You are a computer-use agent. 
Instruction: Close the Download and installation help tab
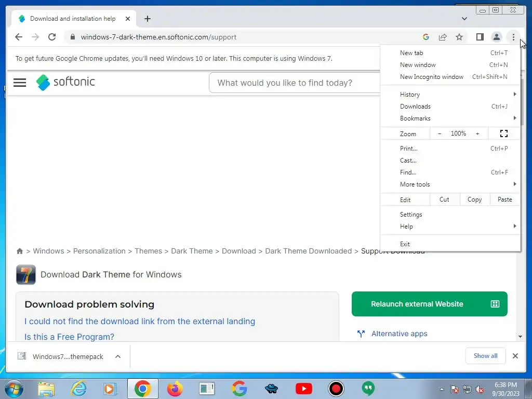click(128, 19)
